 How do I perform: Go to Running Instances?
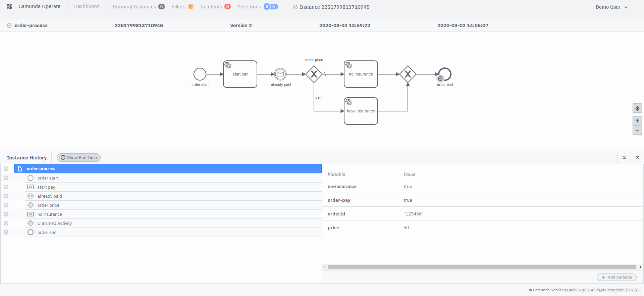[139, 7]
